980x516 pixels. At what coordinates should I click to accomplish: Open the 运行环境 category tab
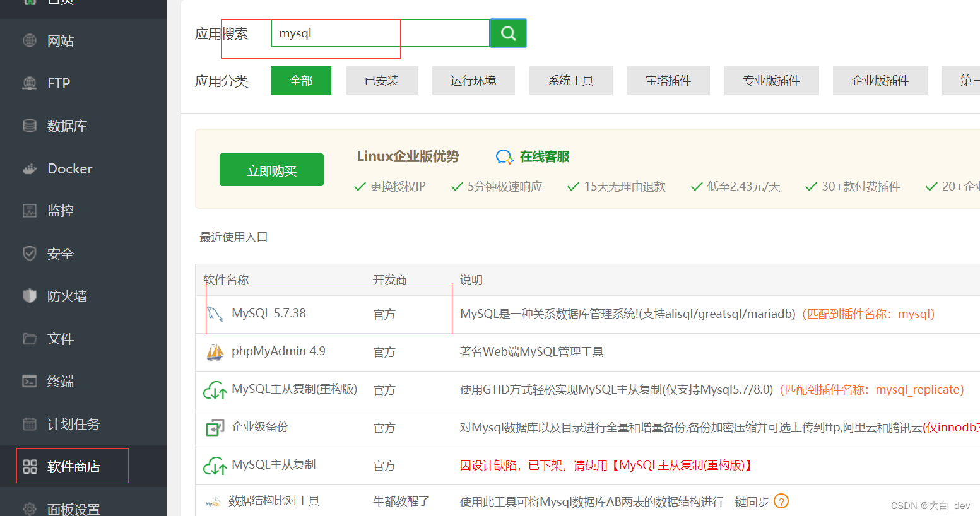click(x=473, y=81)
